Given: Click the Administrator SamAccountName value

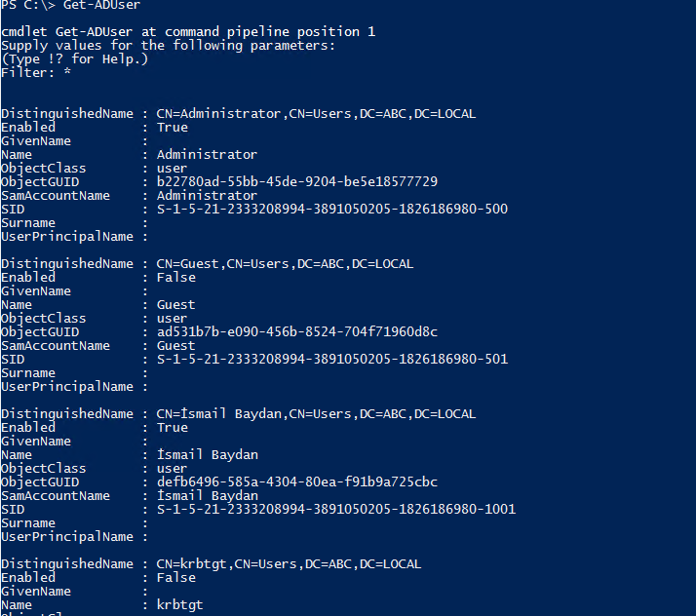Looking at the screenshot, I should 207,195.
